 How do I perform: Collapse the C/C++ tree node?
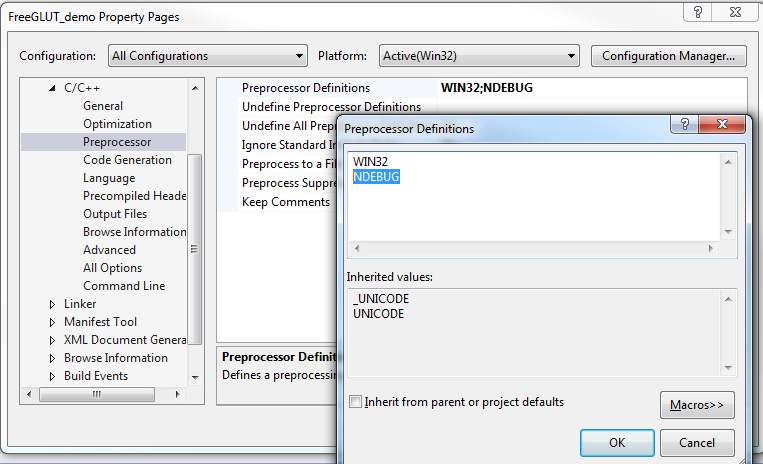point(52,88)
